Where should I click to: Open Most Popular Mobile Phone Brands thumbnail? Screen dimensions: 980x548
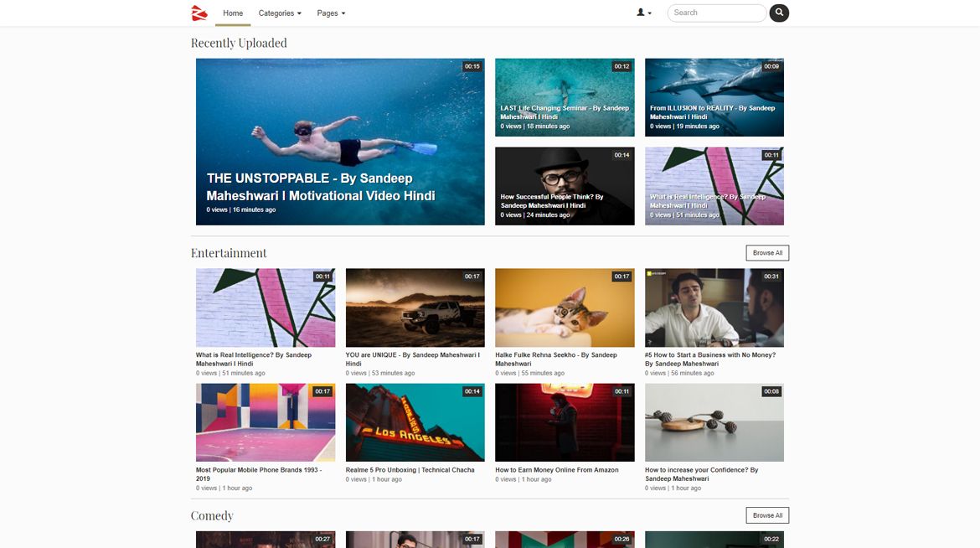[x=266, y=422]
